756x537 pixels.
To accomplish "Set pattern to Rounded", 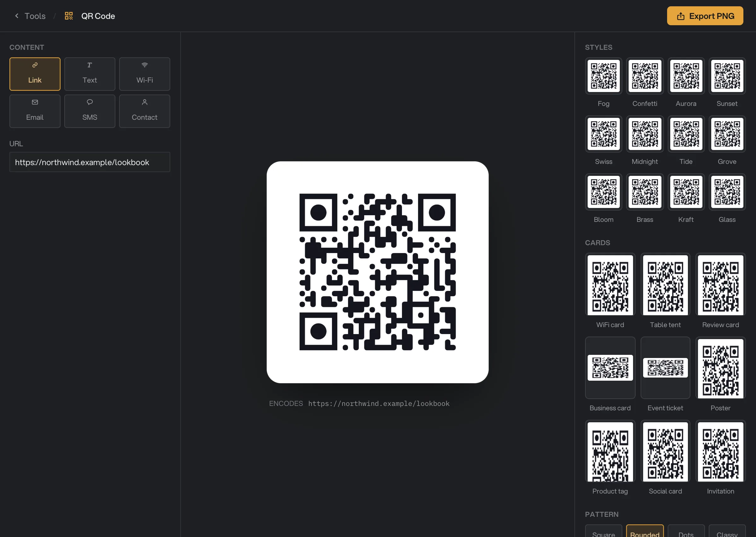I will coord(644,531).
